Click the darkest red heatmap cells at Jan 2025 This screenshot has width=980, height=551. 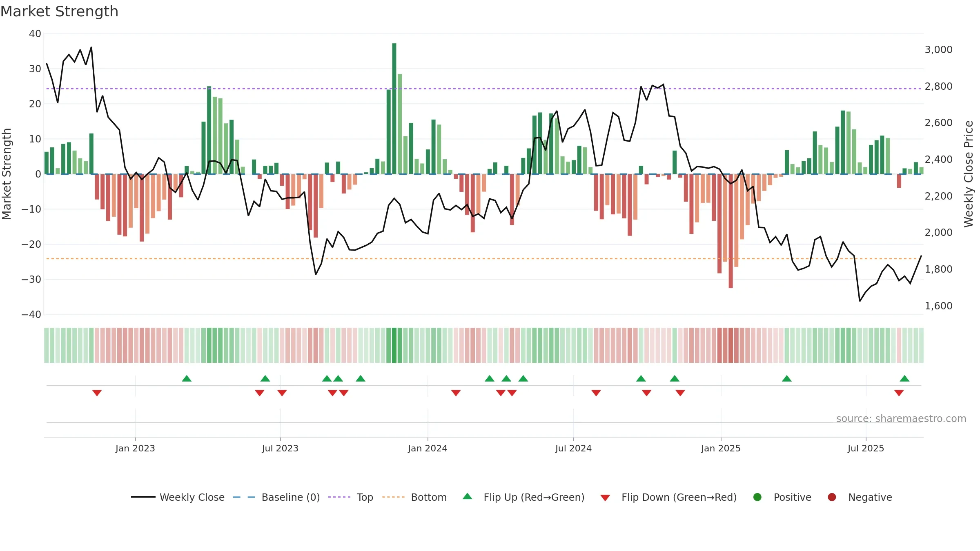(731, 345)
